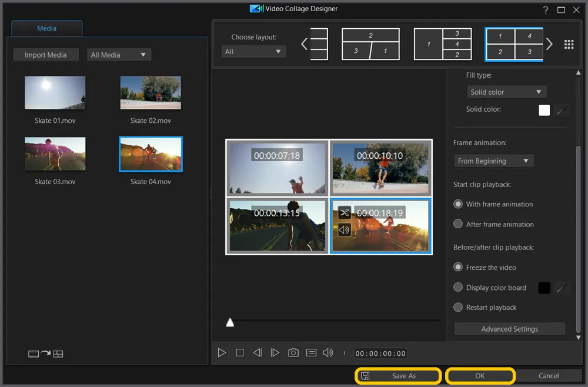Click the play button in preview controls
The image size is (588, 387).
click(x=222, y=353)
